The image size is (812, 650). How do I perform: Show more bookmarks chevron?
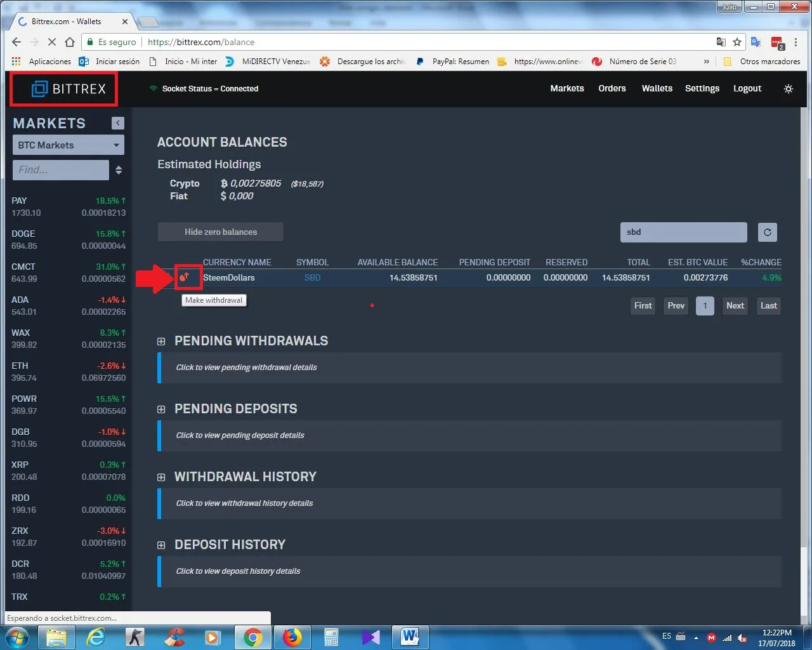point(706,62)
